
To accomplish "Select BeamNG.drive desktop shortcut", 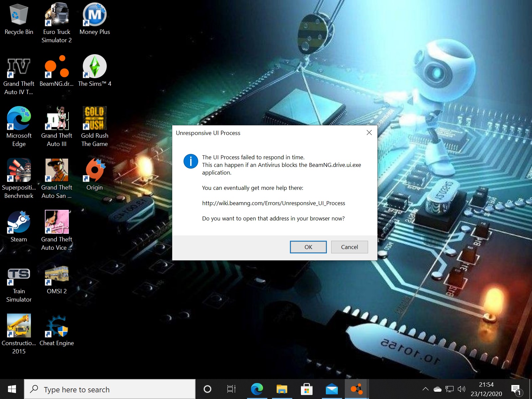I will point(57,71).
